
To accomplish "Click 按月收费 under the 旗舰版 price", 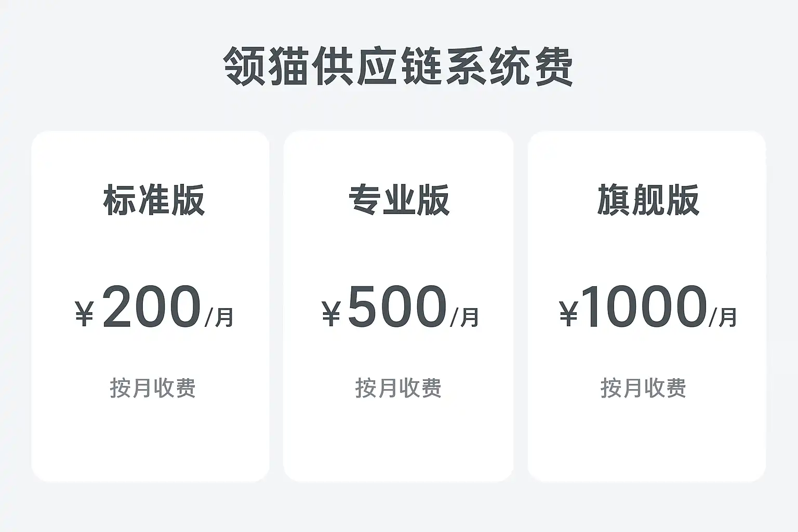I will pyautogui.click(x=643, y=388).
